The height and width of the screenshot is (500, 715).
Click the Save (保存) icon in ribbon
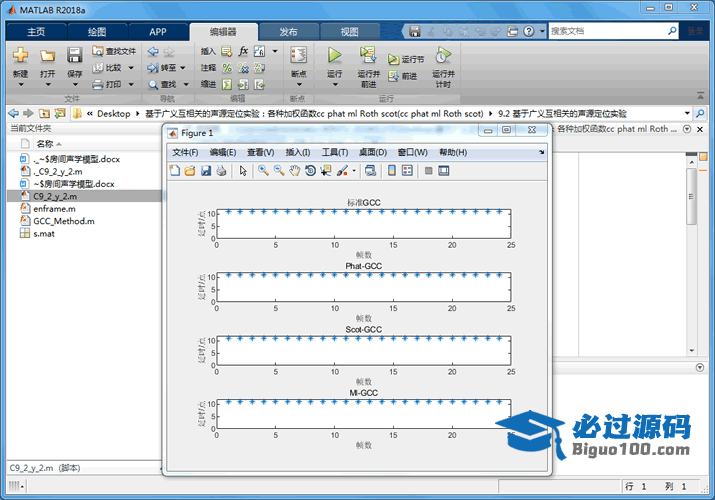coord(75,56)
